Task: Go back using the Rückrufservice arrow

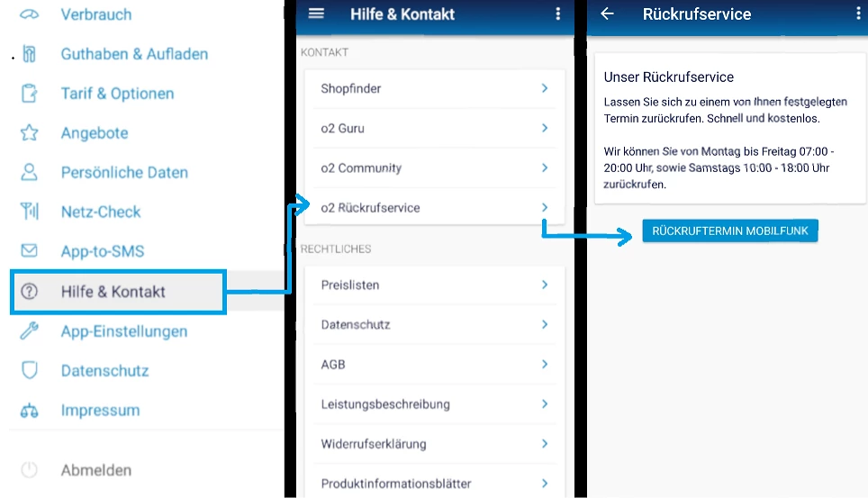Action: tap(608, 14)
